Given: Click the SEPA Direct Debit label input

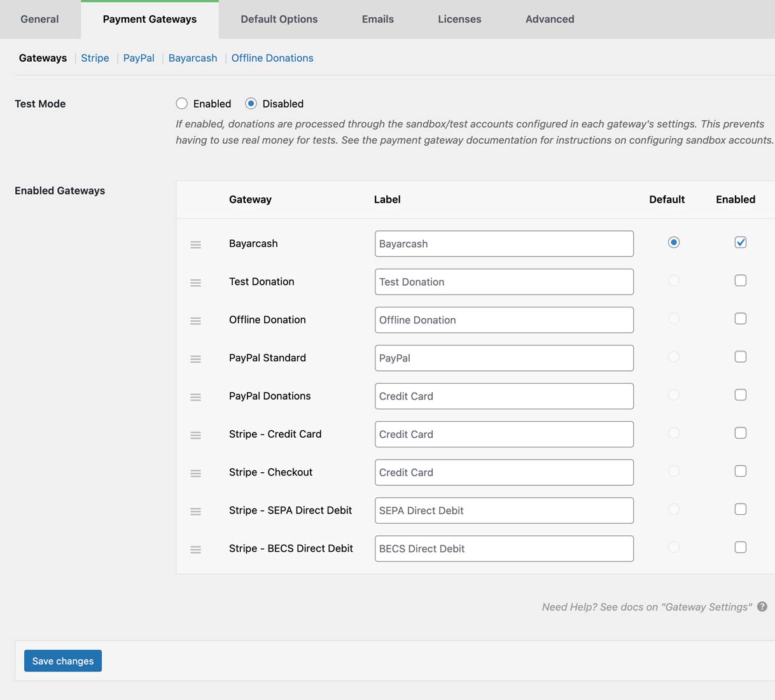Looking at the screenshot, I should pos(504,511).
